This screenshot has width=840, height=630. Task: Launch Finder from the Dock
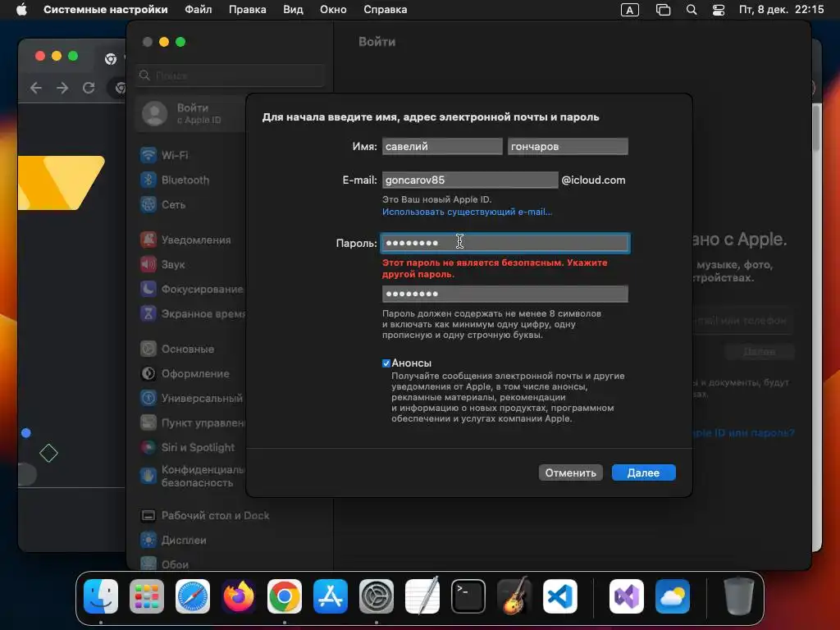coord(101,596)
